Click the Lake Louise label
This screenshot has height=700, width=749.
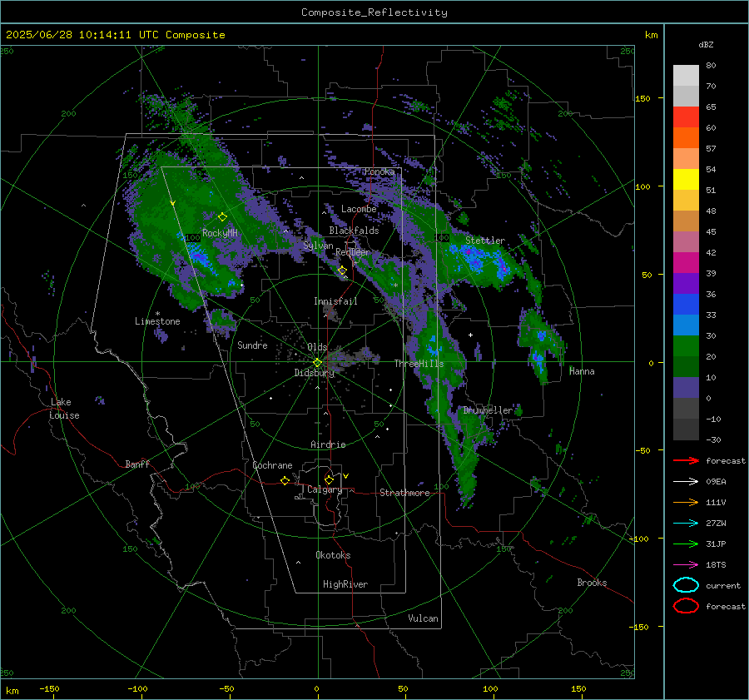[x=64, y=409]
